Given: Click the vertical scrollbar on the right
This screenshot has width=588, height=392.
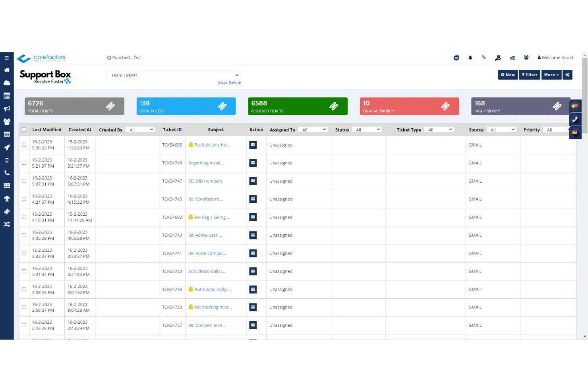Looking at the screenshot, I should point(585,195).
